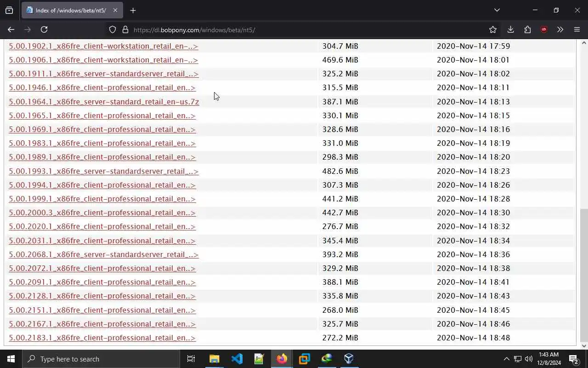This screenshot has width=588, height=368.
Task: Open the 5.00.2020.1 client-professional link
Action: pos(102,226)
